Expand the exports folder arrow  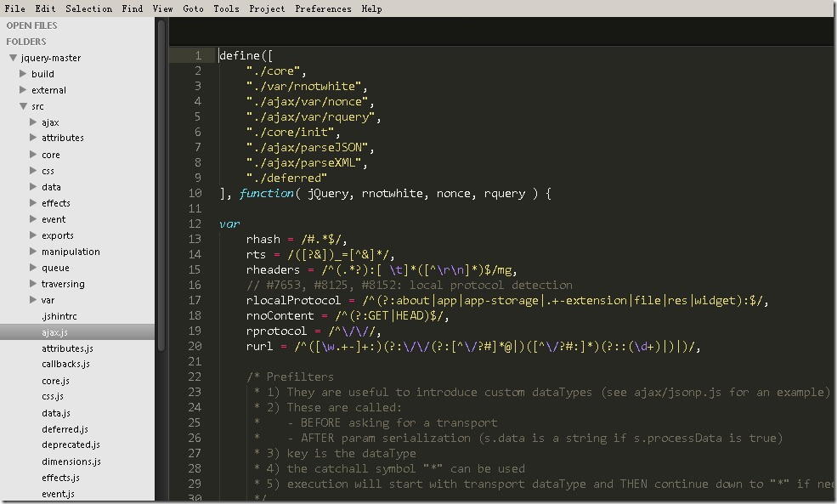pos(33,235)
